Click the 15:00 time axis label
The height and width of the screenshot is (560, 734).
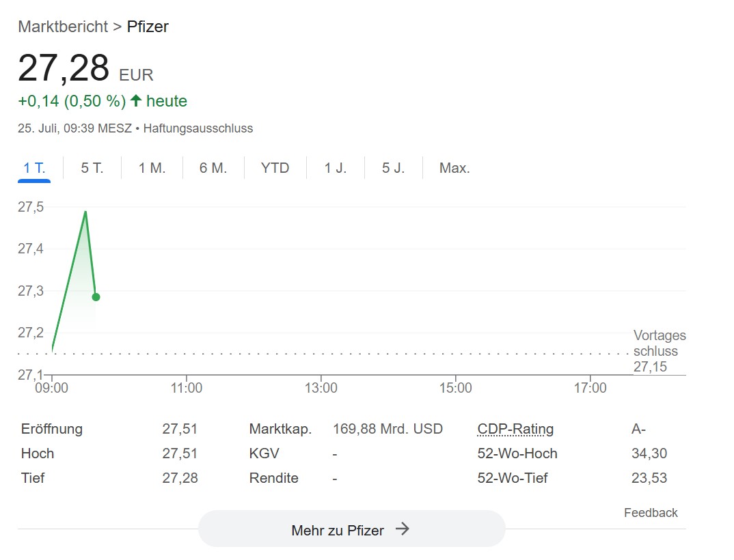click(455, 388)
